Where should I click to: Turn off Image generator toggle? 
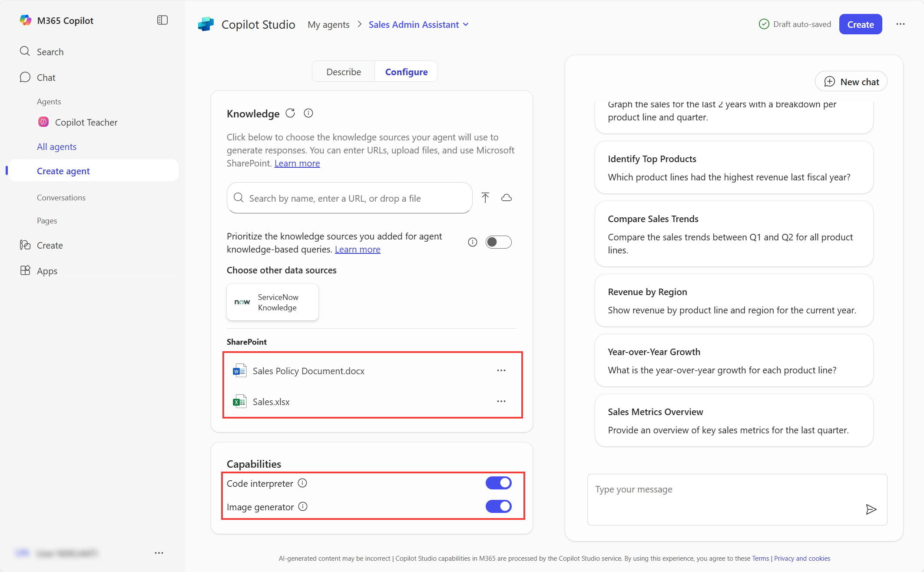498,506
